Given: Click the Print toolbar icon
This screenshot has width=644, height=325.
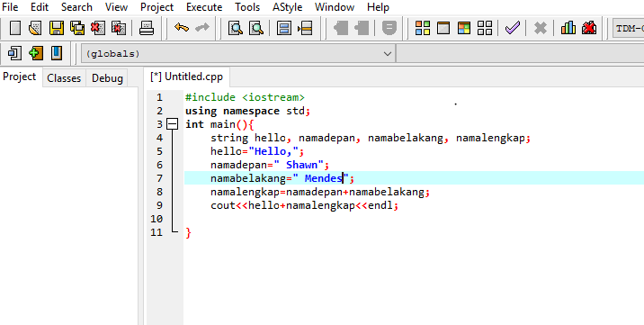Looking at the screenshot, I should click(147, 28).
